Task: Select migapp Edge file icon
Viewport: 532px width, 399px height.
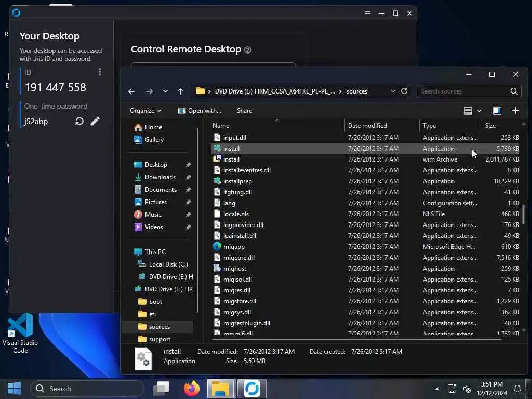Action: (217, 246)
